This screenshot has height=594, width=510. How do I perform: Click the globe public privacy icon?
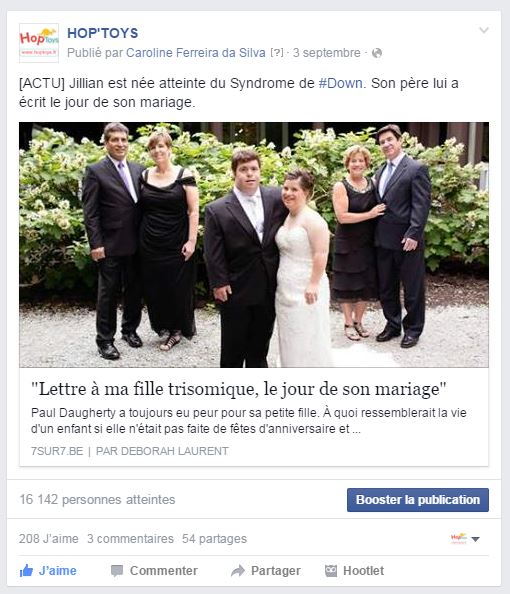tap(377, 53)
